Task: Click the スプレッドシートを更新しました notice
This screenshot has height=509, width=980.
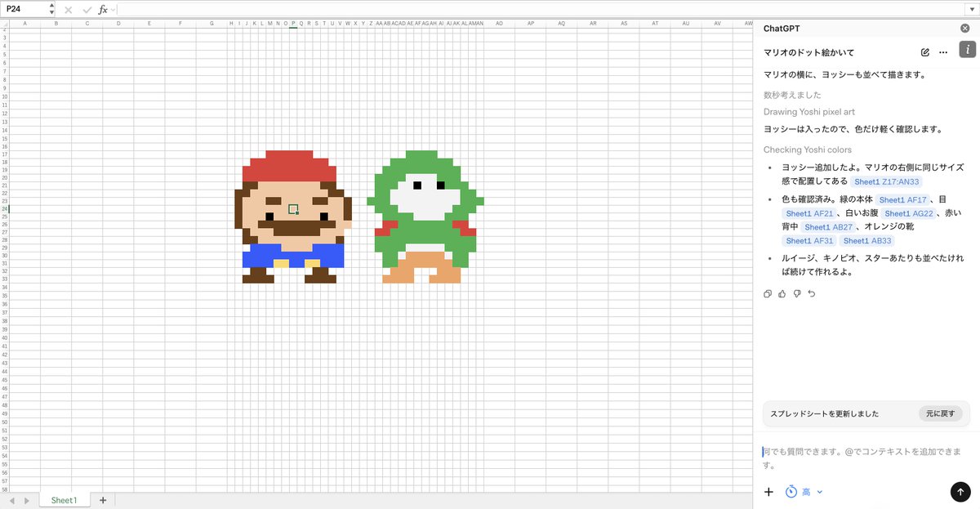Action: point(824,413)
